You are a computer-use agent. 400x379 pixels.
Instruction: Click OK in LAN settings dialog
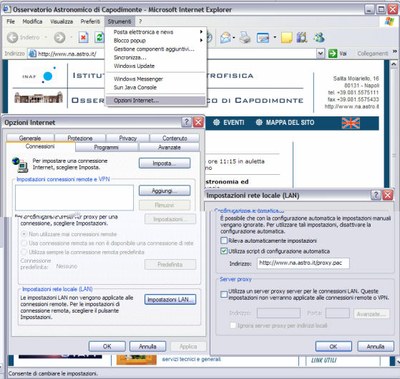333,346
